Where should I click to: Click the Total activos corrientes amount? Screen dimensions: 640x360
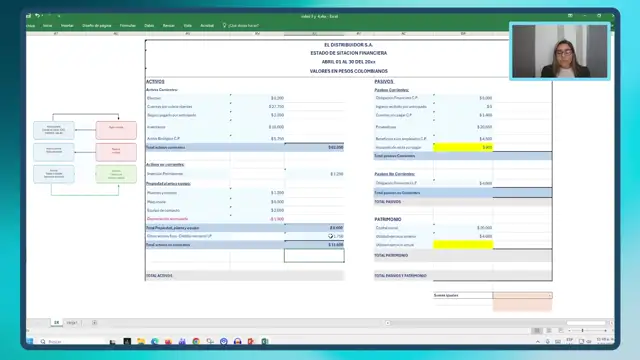coord(336,147)
